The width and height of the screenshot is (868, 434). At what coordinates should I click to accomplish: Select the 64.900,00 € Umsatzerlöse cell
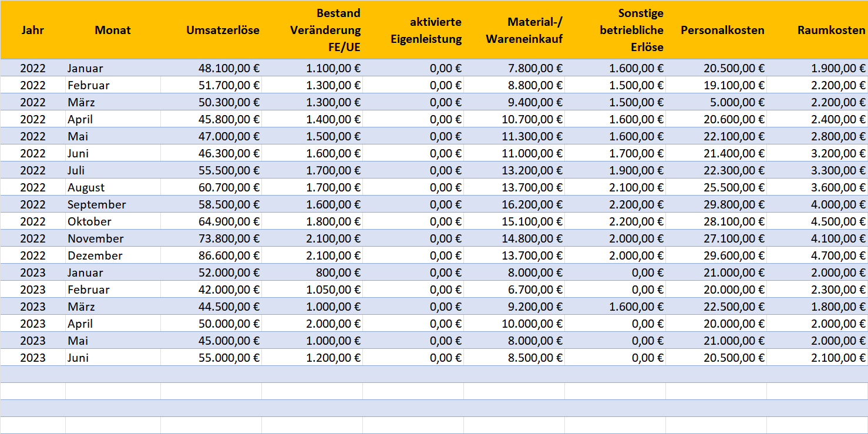tap(223, 221)
